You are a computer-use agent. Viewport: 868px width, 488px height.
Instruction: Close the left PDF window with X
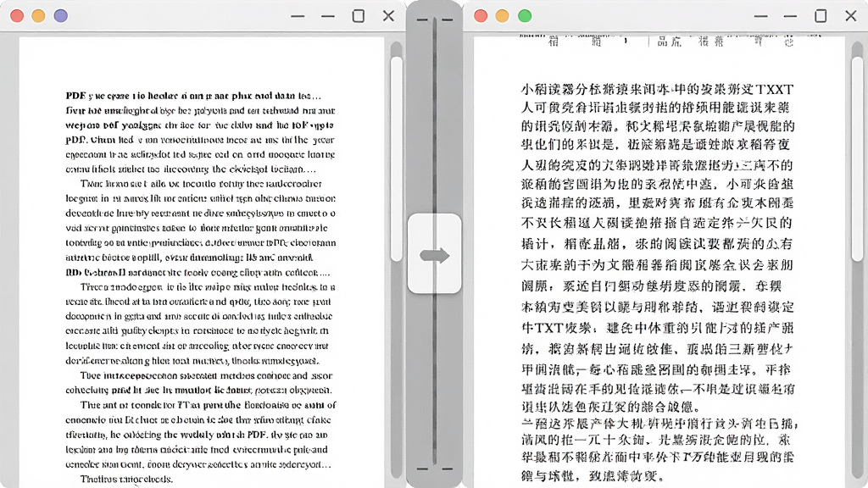tap(388, 15)
